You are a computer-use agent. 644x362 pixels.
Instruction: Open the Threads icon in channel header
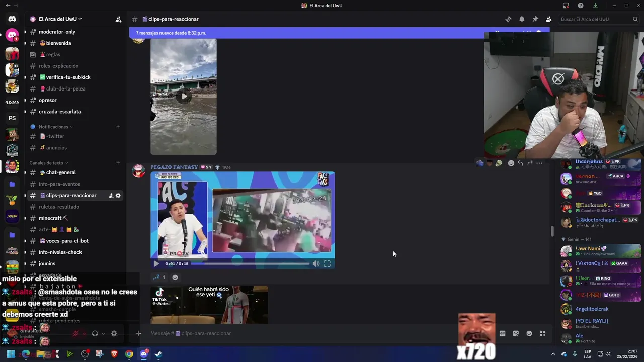pyautogui.click(x=508, y=19)
